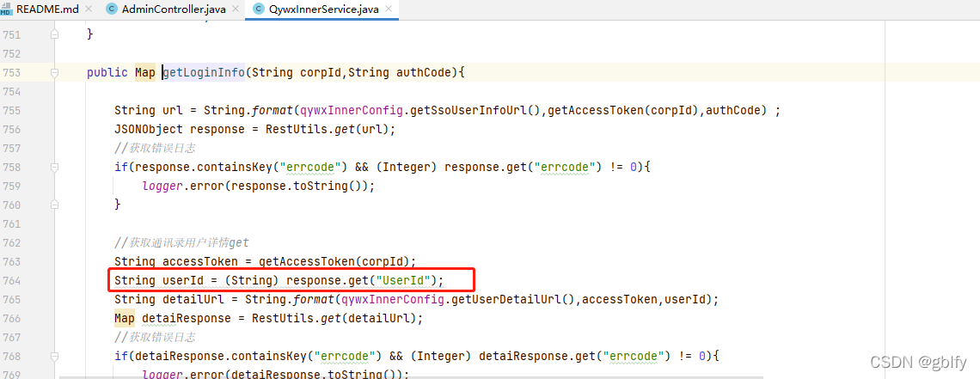Click line number 758 in the gutter
This screenshot has width=980, height=379.
(12, 168)
